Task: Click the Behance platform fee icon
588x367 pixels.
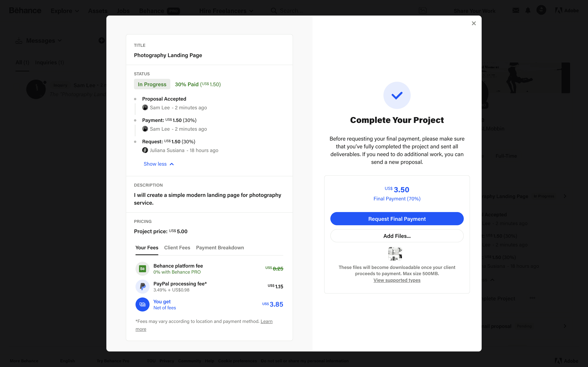Action: [x=142, y=269]
